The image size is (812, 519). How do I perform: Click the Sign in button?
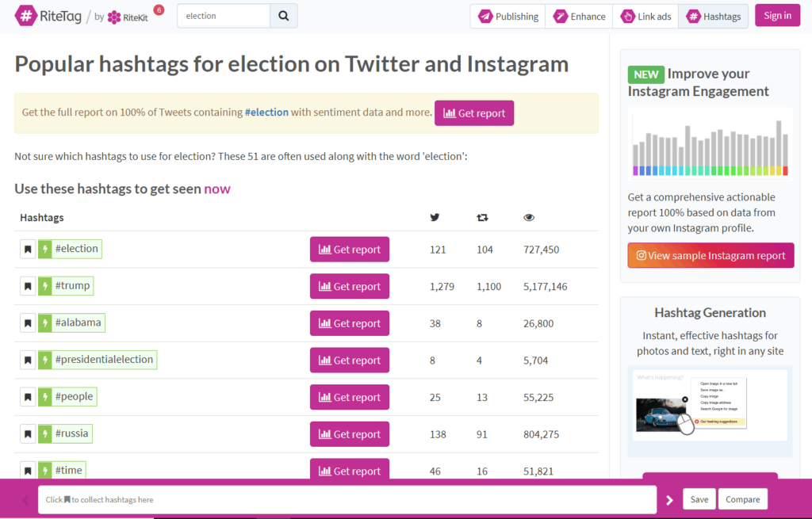[777, 15]
